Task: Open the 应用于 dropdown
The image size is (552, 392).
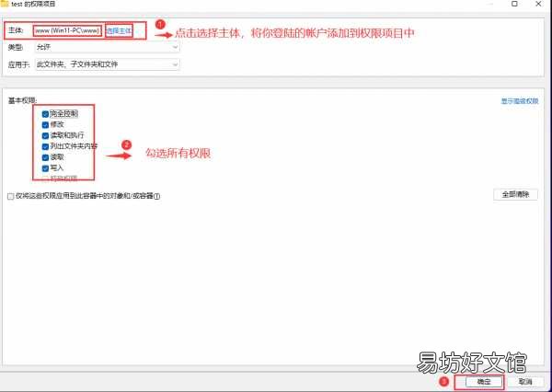Action: tap(108, 64)
